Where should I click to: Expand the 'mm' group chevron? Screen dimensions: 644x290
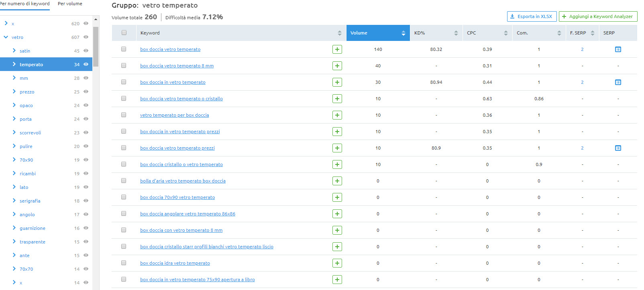14,78
